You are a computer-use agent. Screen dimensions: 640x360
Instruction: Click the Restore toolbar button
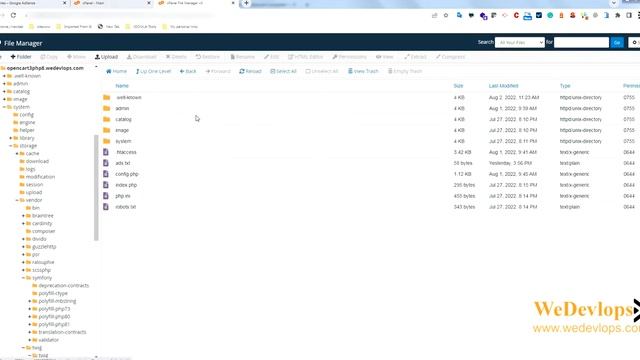207,57
